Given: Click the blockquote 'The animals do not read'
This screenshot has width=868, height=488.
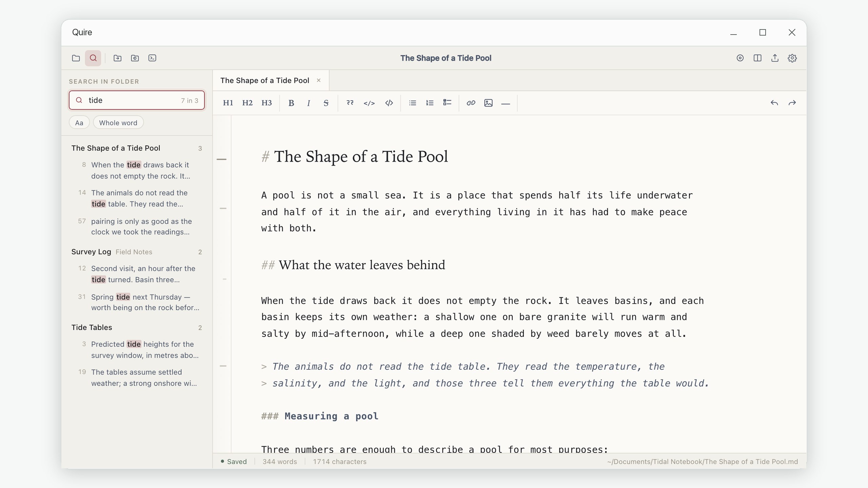Looking at the screenshot, I should 485,375.
